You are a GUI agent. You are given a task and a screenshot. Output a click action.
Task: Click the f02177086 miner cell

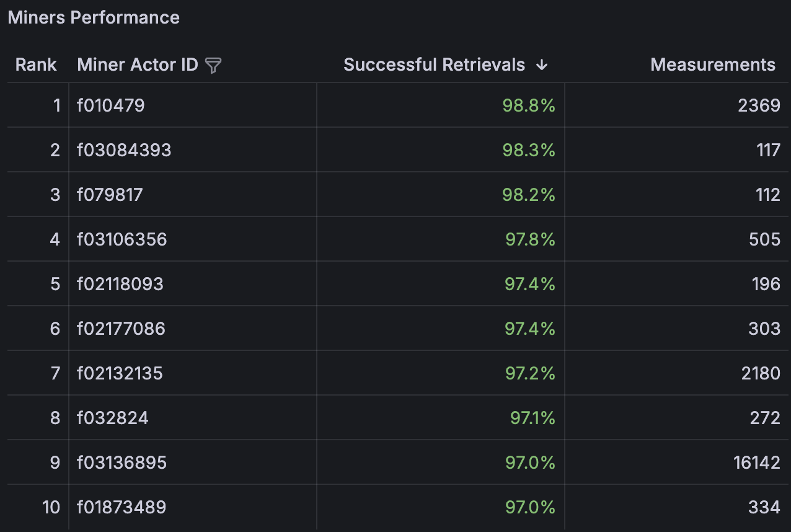(121, 329)
